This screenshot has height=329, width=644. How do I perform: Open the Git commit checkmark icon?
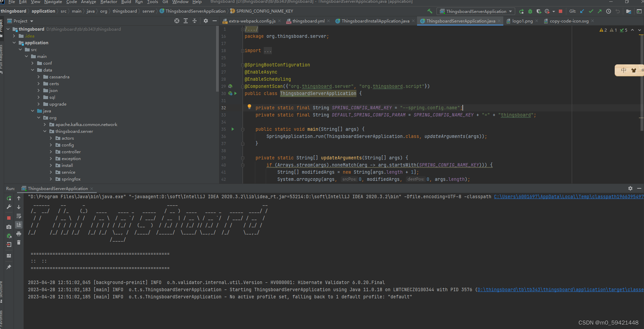(x=591, y=11)
